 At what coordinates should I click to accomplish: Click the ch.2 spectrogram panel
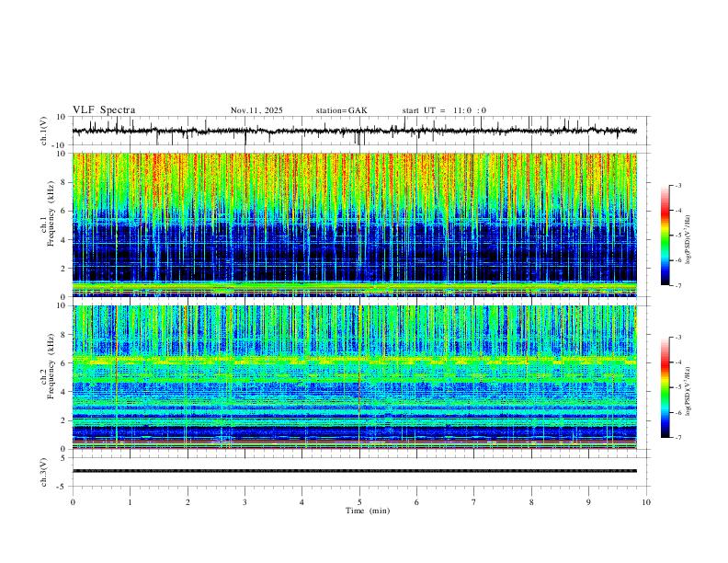pos(354,377)
